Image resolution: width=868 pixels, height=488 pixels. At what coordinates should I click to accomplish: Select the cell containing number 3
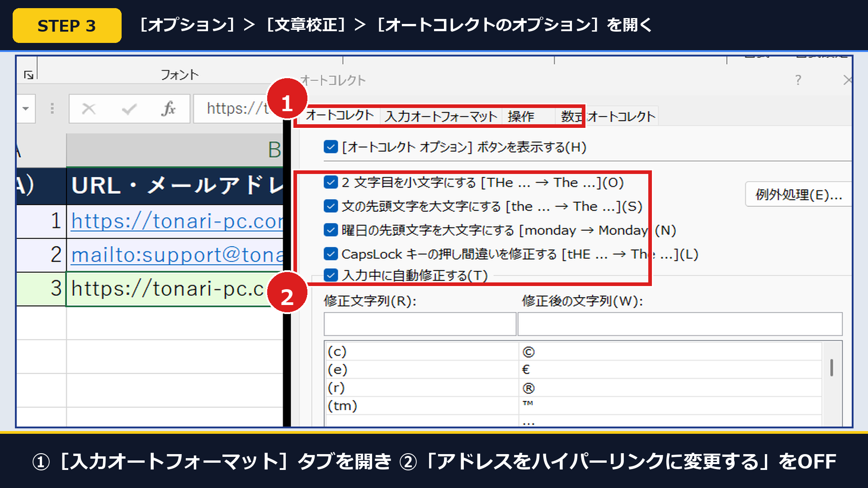(x=42, y=289)
